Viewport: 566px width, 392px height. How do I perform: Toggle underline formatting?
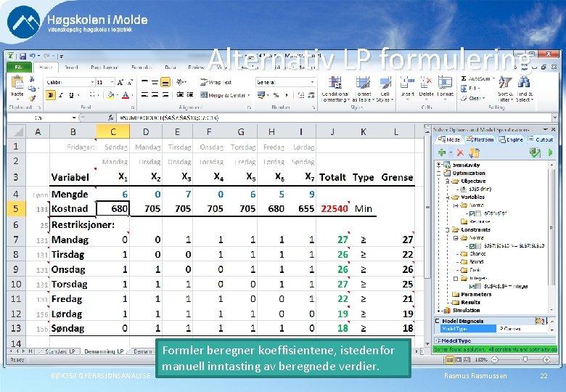coord(71,95)
